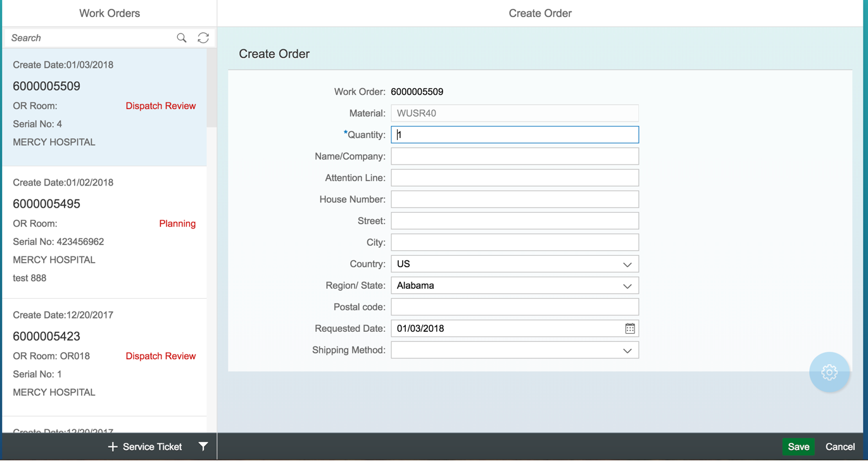The width and height of the screenshot is (868, 461).
Task: Click the Name/Company input field
Action: pyautogui.click(x=515, y=156)
